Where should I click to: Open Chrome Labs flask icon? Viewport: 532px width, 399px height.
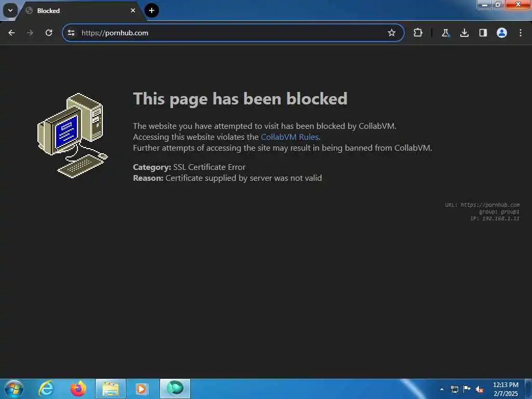pos(445,33)
